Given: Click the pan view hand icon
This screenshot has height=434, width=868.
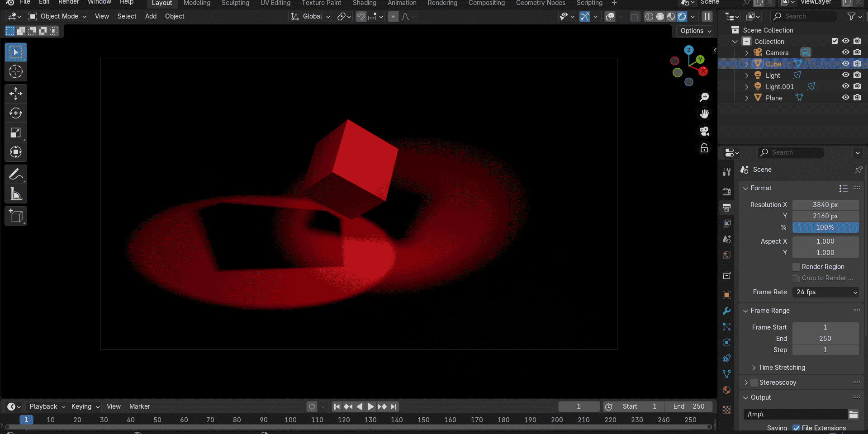Looking at the screenshot, I should 704,114.
